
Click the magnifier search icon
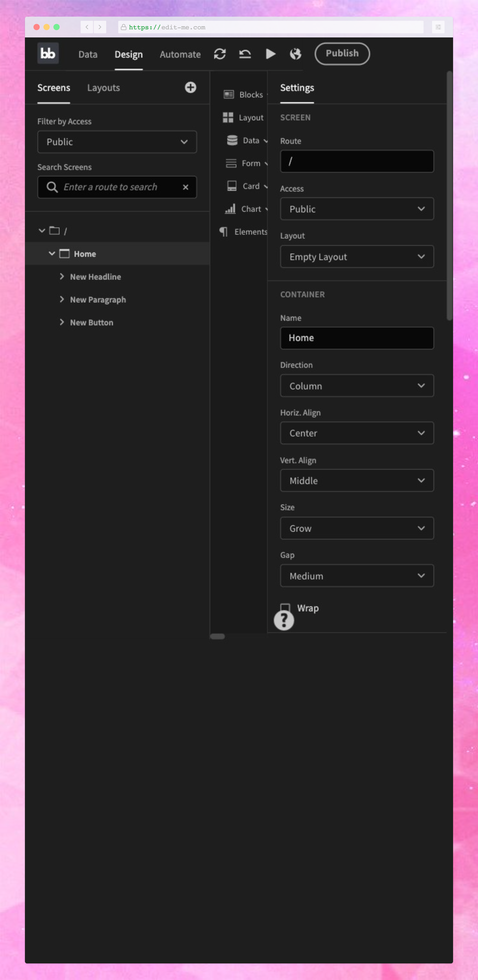52,187
